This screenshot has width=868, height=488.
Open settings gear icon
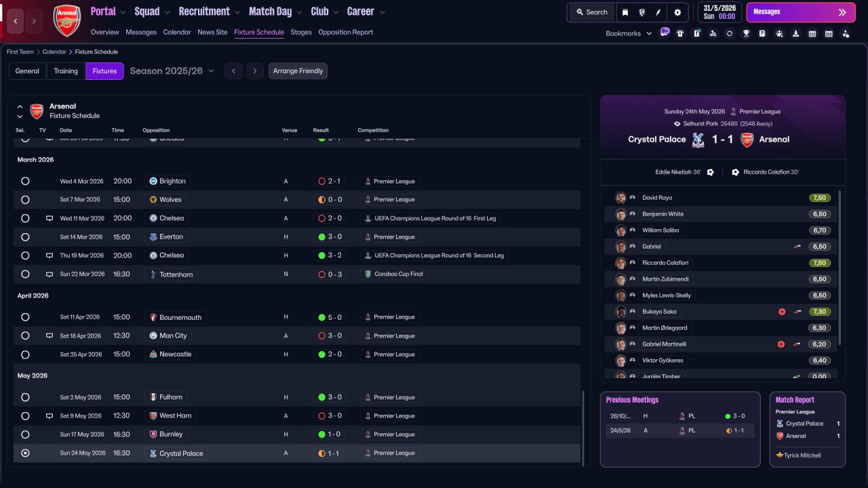[677, 12]
